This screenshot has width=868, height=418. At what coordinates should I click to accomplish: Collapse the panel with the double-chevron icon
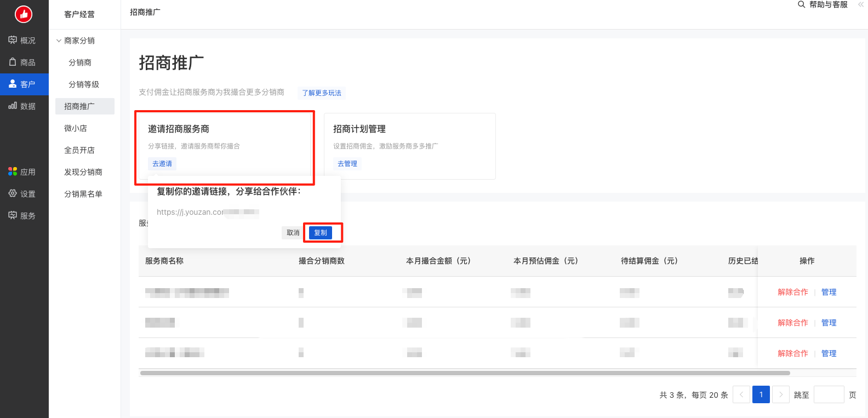tap(861, 4)
